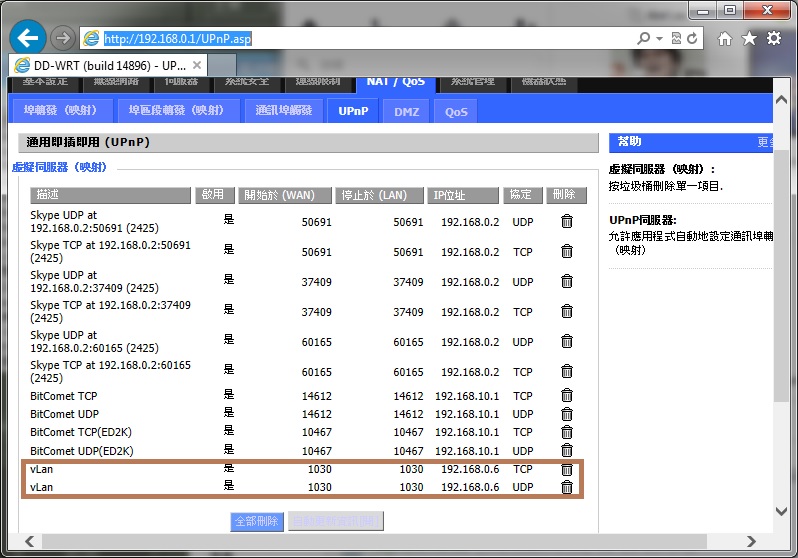Click the browser Back arrow button
Image resolution: width=798 pixels, height=558 pixels.
click(x=29, y=38)
